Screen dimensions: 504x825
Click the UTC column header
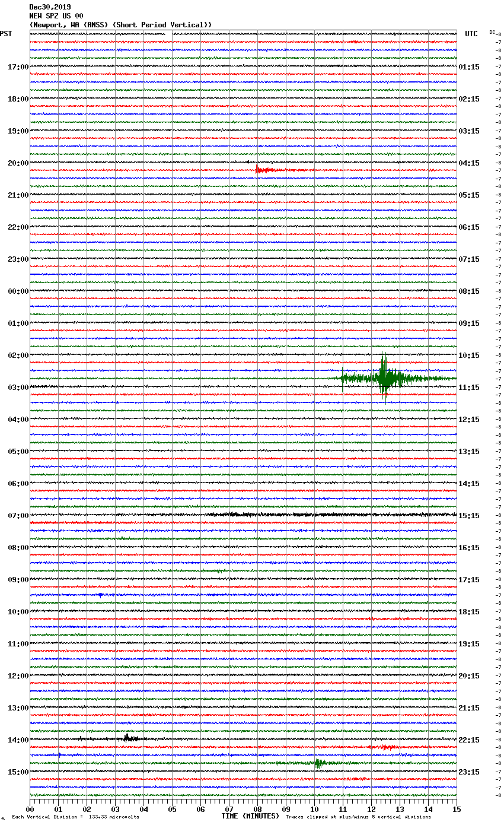[471, 34]
